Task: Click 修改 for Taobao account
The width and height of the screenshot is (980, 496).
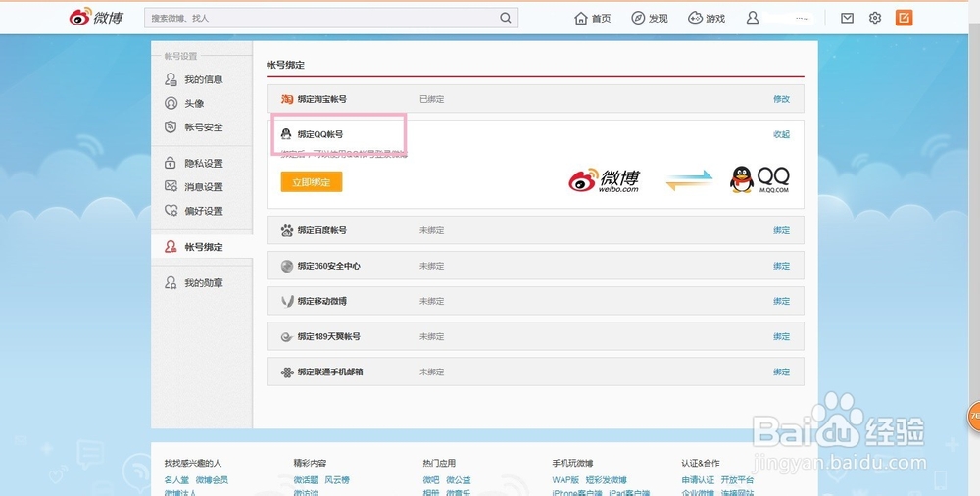Action: point(781,99)
